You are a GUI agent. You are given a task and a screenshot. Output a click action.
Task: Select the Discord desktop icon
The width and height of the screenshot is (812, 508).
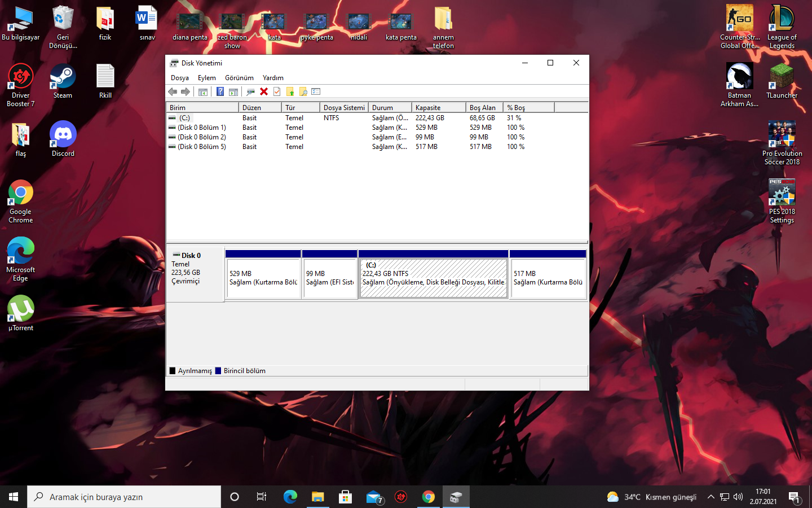pos(63,139)
